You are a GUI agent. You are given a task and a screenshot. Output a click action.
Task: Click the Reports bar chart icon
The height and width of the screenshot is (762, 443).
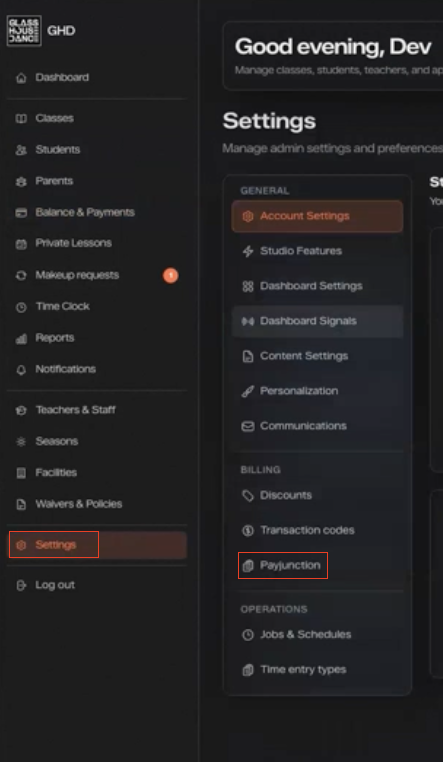click(x=21, y=338)
